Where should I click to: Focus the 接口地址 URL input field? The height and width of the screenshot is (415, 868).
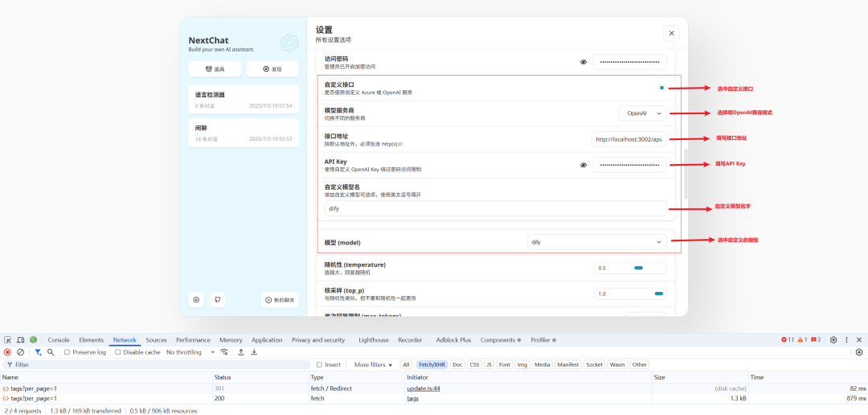[x=628, y=140]
